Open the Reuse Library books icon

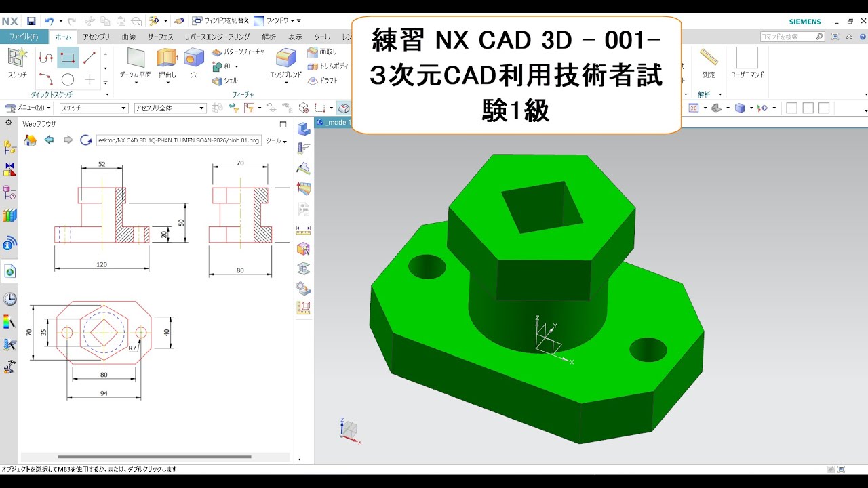[9, 216]
